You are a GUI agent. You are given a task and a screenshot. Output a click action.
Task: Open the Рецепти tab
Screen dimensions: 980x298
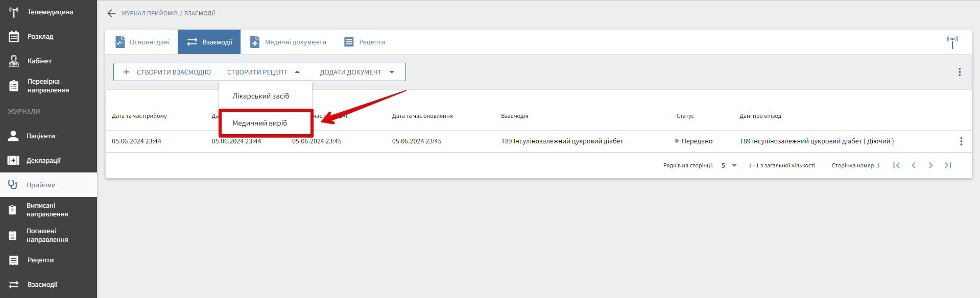[x=365, y=42]
